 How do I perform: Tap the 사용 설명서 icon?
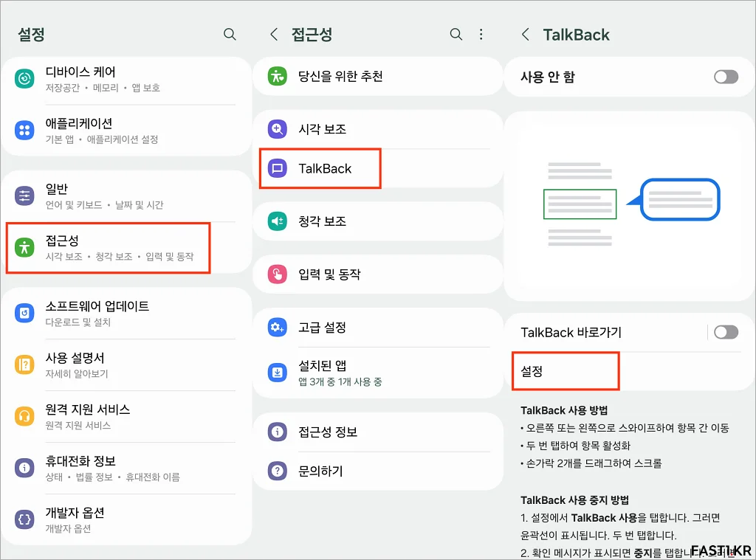click(x=24, y=364)
